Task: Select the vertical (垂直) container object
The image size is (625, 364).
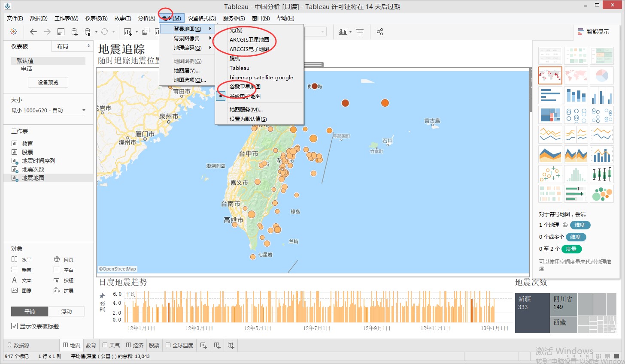Action: pos(21,270)
